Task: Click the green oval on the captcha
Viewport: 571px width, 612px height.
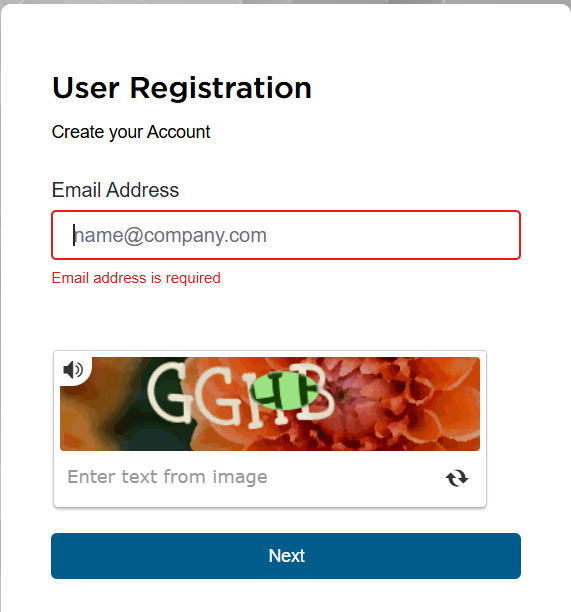Action: click(x=285, y=390)
